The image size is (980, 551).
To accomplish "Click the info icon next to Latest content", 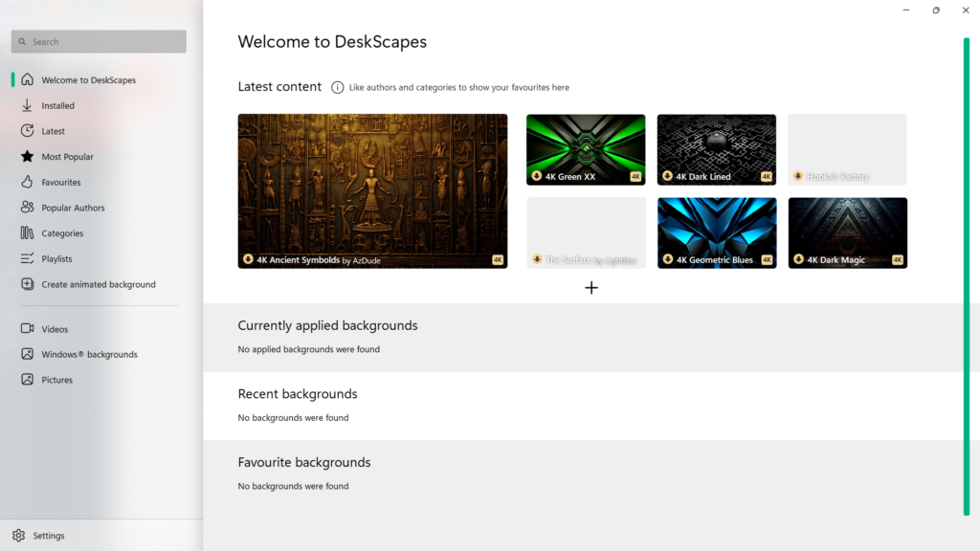I will point(338,87).
